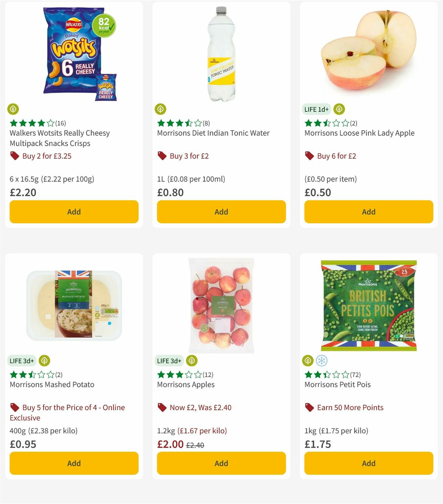Add Morrisons Petit Pois to the basket
443x504 pixels.
368,463
